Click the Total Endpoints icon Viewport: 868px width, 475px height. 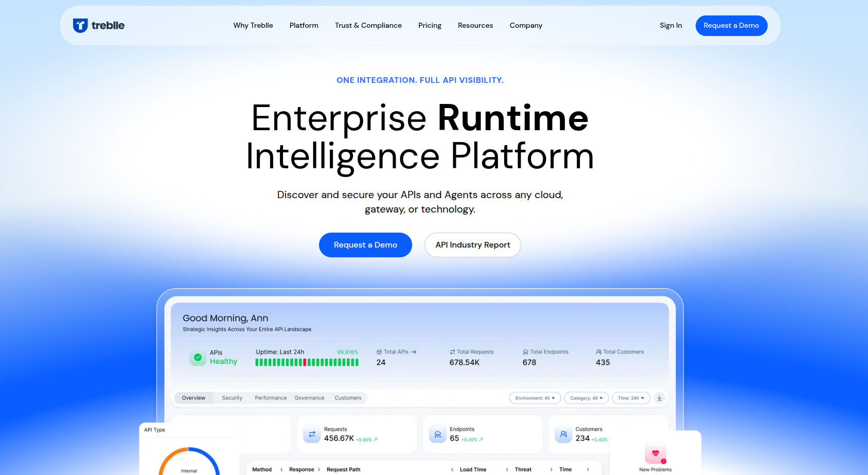pyautogui.click(x=525, y=352)
